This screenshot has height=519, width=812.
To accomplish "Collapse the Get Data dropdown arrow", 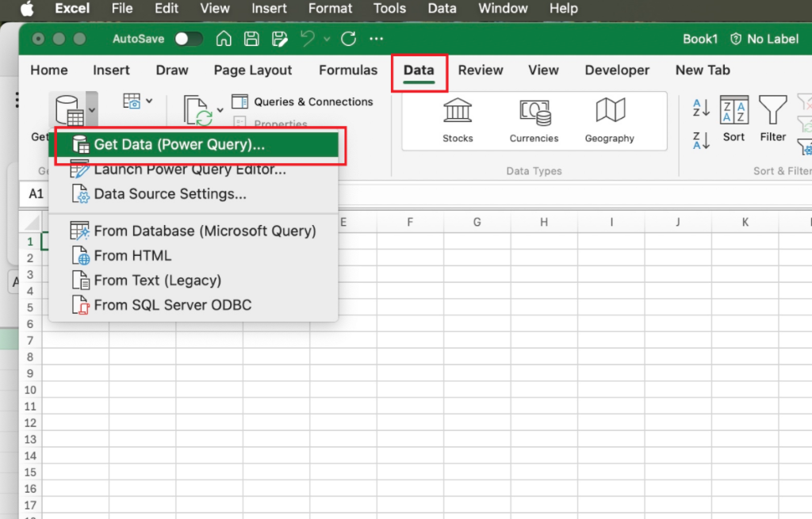I will pyautogui.click(x=92, y=109).
